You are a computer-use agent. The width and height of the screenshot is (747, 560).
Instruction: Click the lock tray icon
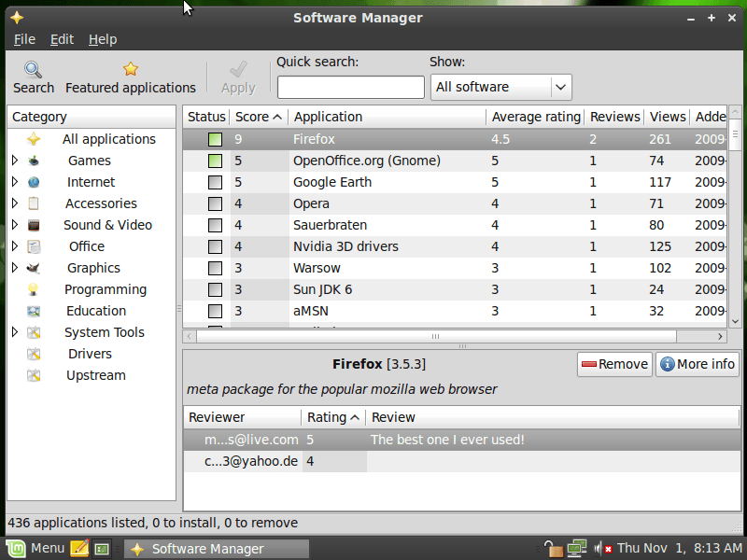pyautogui.click(x=553, y=549)
